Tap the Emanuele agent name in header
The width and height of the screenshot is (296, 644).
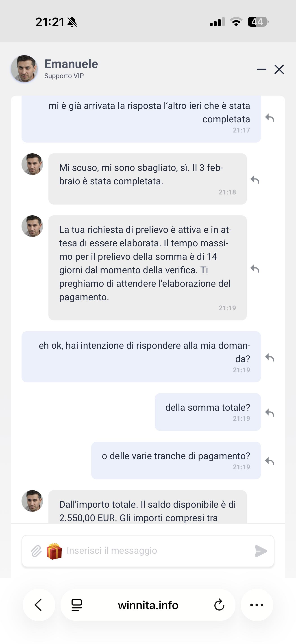[x=71, y=64]
